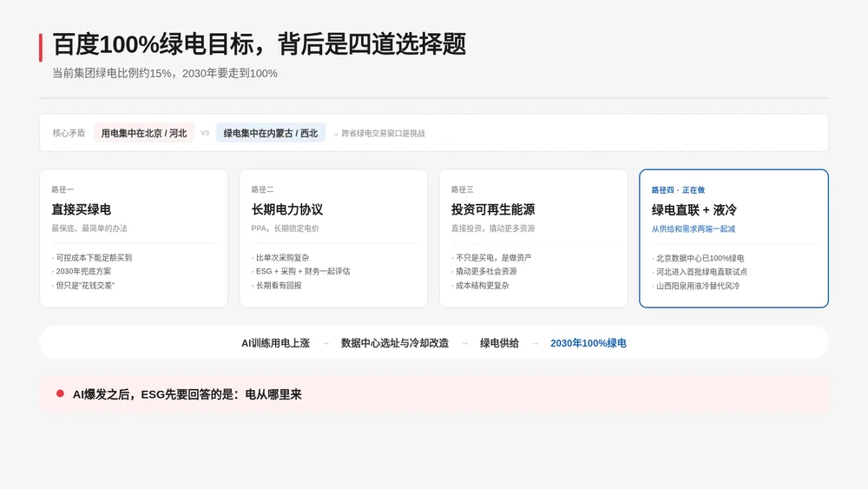Click the red bullet dot beside AI爆发之后
This screenshot has width=868, height=489.
pos(60,393)
